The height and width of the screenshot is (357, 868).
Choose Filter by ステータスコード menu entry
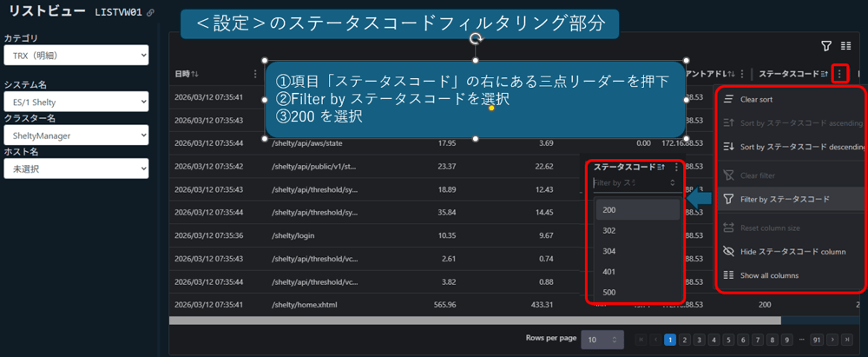[784, 199]
